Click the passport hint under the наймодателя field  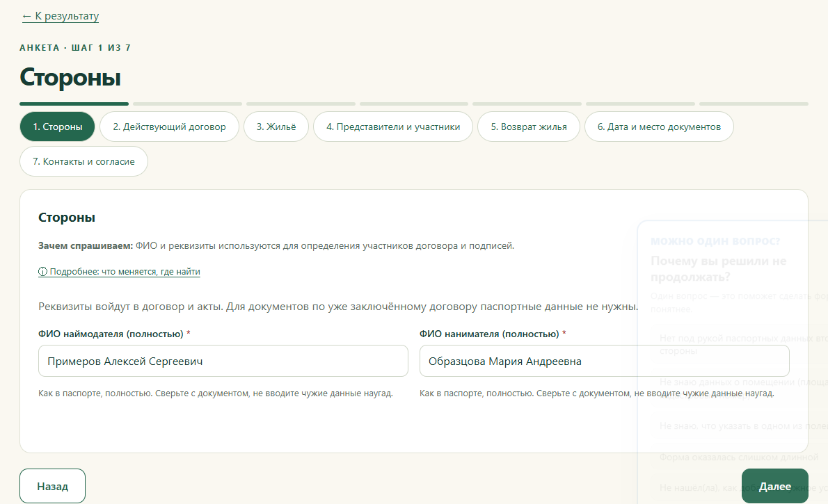click(x=216, y=393)
